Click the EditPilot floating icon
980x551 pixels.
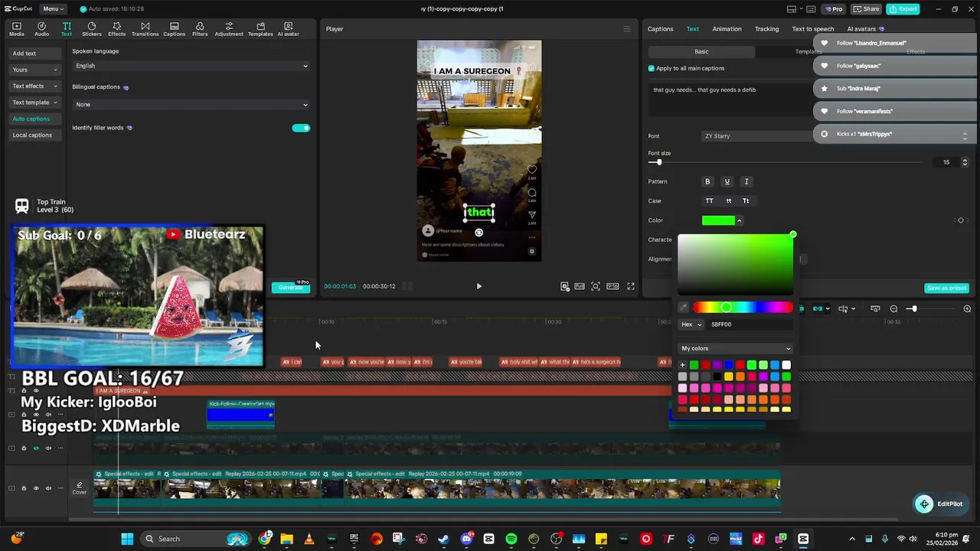(924, 504)
